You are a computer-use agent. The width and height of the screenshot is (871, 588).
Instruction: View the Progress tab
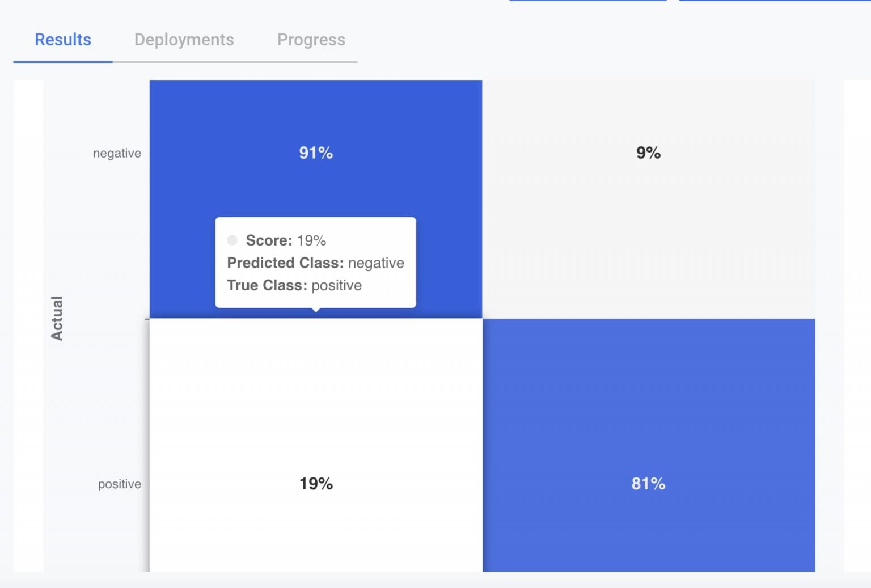click(x=311, y=40)
